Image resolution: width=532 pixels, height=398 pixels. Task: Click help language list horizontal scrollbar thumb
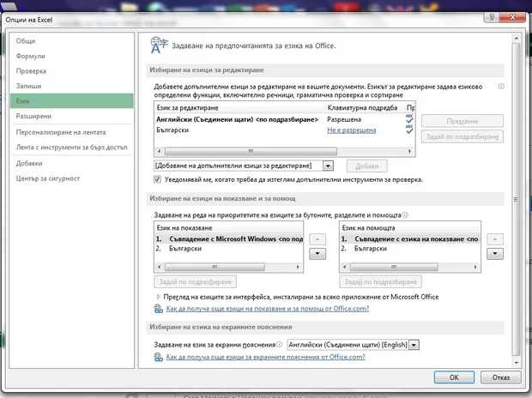394,267
